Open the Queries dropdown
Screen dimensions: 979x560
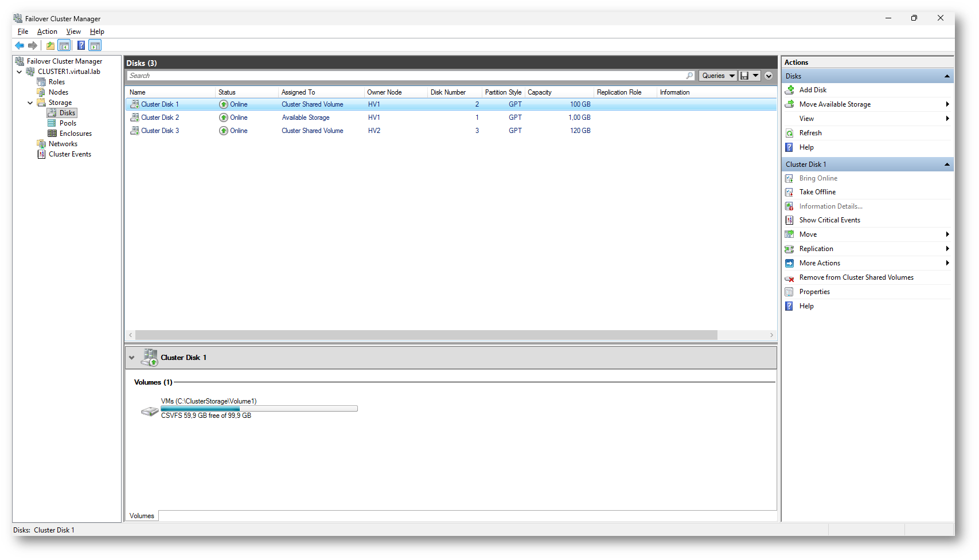click(717, 76)
